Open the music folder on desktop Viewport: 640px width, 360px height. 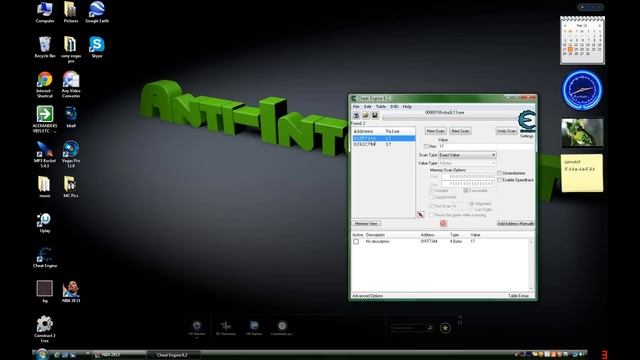tap(45, 187)
